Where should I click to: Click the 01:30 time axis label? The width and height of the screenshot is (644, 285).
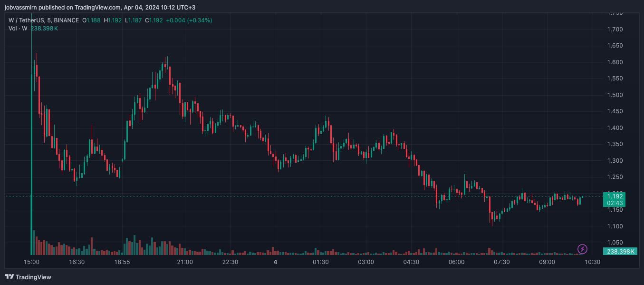pyautogui.click(x=321, y=262)
